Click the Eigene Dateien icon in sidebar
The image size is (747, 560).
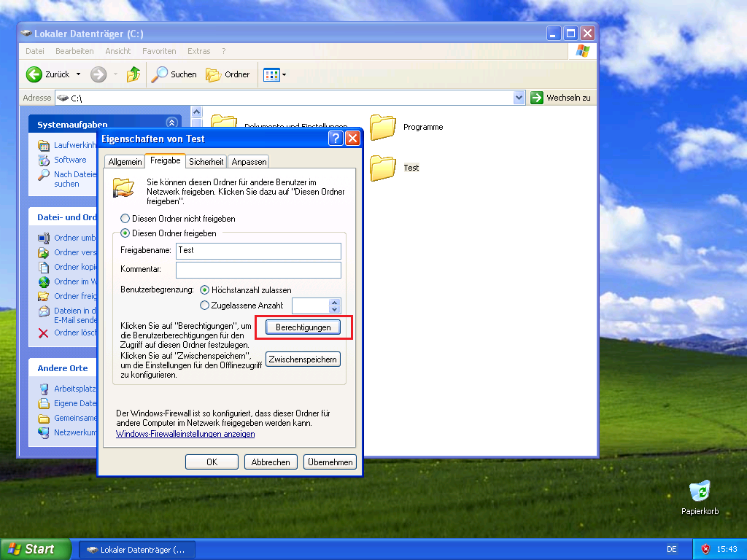coord(44,403)
